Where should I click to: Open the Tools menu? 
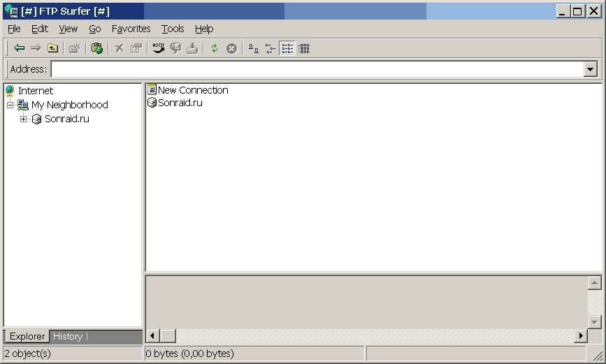[173, 29]
